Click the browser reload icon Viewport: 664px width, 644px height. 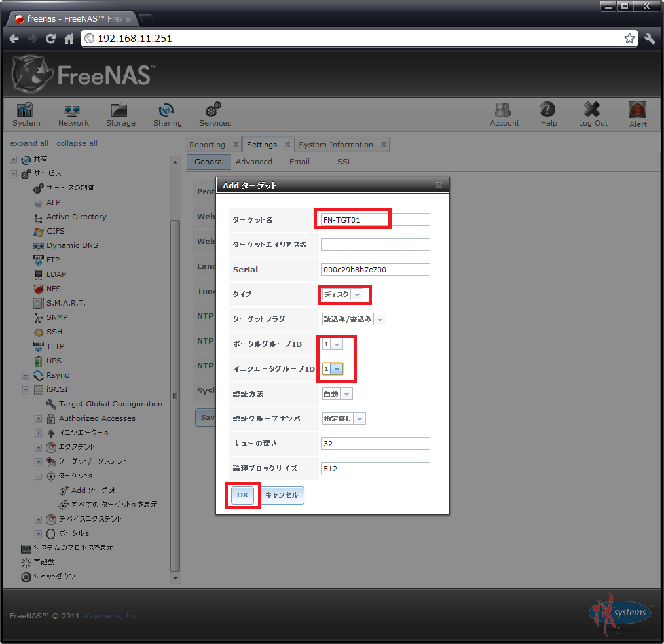(x=51, y=39)
